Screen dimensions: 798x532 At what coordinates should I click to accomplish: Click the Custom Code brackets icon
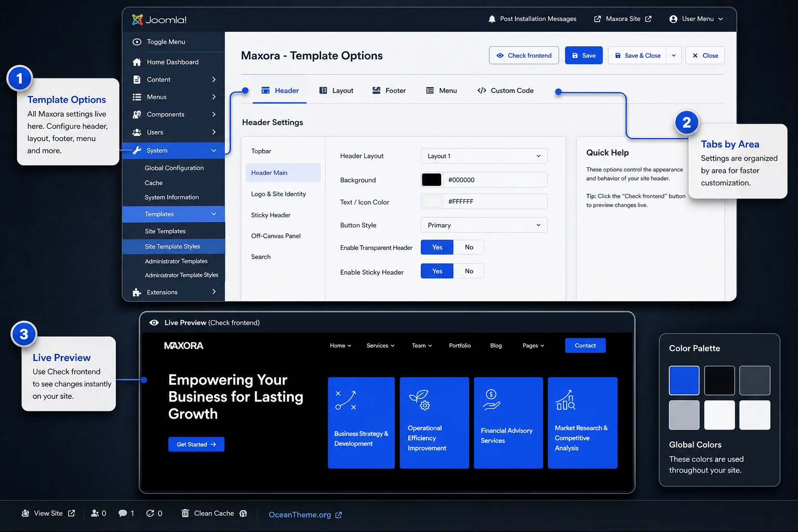[x=482, y=90]
